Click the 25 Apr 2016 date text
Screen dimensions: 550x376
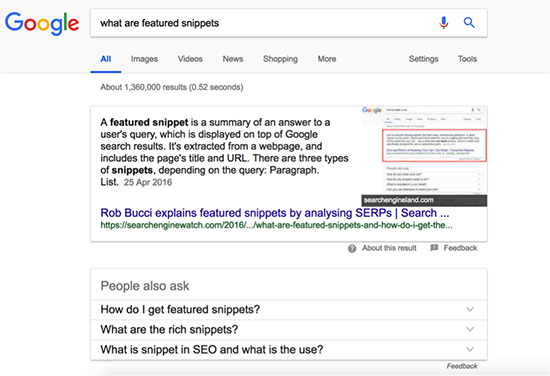point(148,182)
